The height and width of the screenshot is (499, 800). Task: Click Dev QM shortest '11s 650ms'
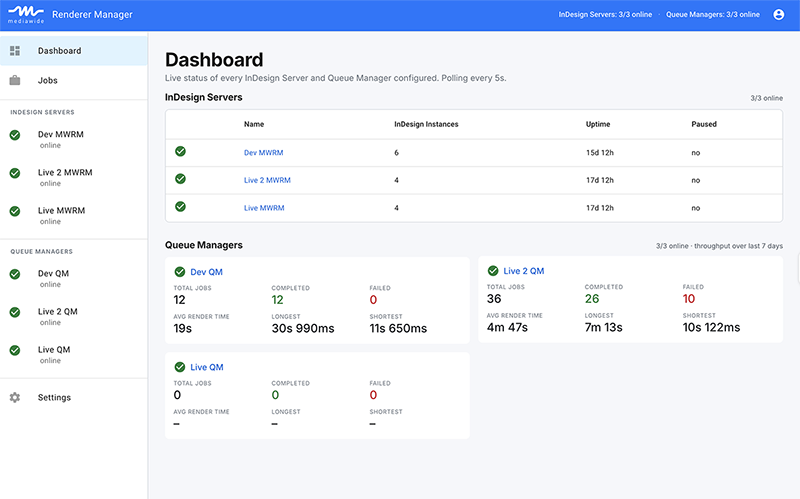(x=398, y=328)
